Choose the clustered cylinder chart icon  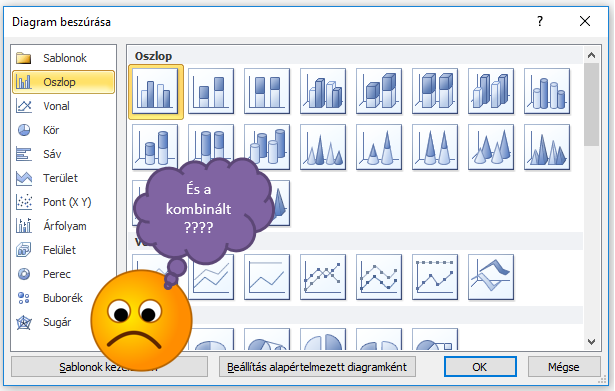[547, 91]
